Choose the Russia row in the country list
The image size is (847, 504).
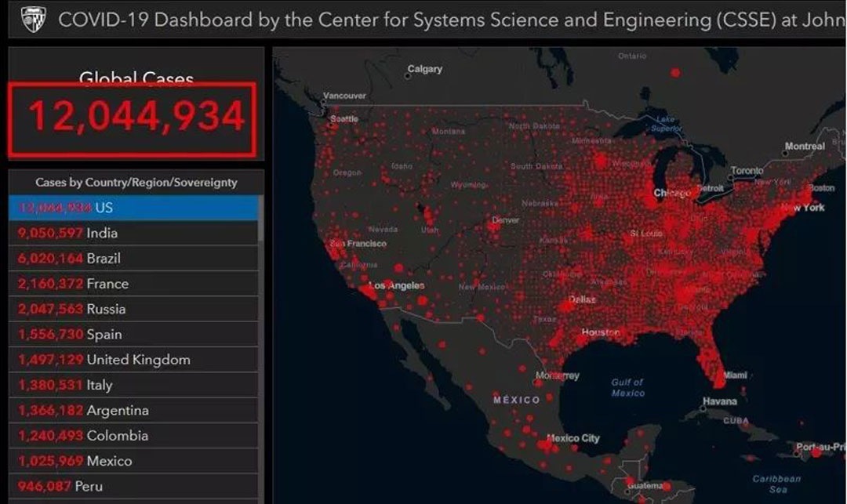(x=133, y=309)
